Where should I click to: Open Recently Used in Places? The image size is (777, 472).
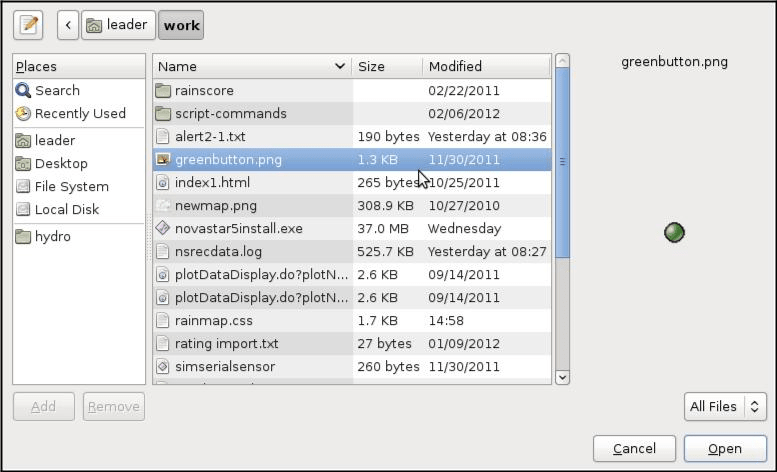(79, 113)
